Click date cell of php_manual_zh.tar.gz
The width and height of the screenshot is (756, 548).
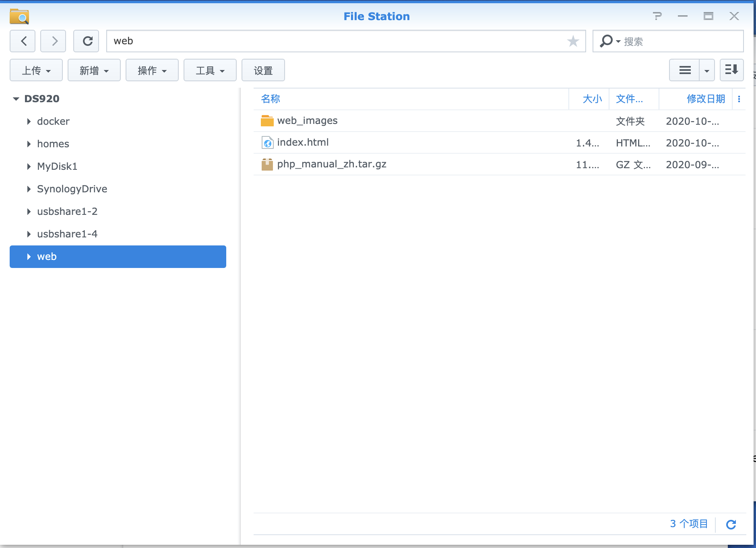point(692,165)
